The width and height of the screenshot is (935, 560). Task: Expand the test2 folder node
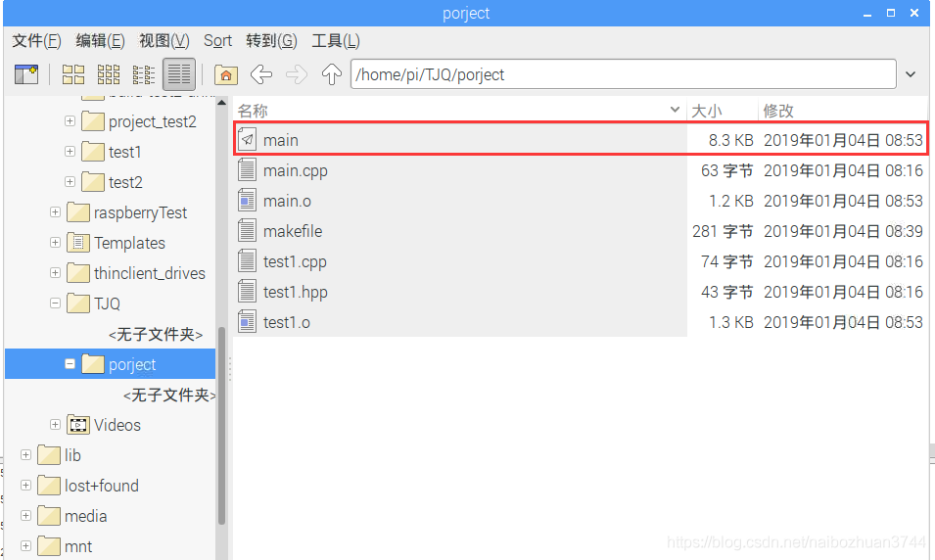[70, 182]
